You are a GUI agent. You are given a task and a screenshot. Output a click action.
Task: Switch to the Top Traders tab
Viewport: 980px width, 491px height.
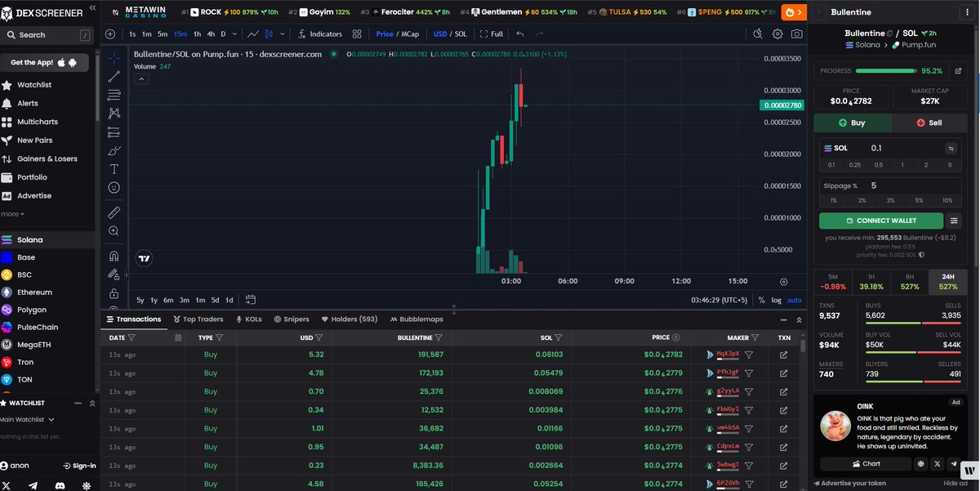[x=198, y=319]
